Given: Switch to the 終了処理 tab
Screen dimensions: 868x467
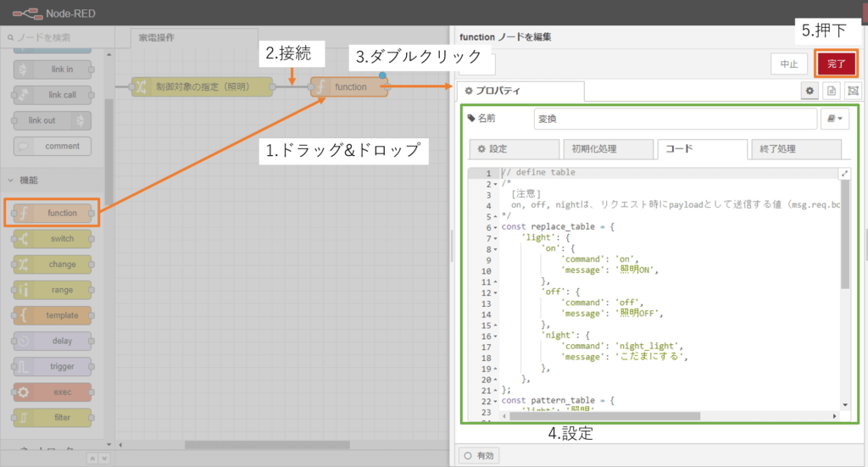Looking at the screenshot, I should (796, 149).
